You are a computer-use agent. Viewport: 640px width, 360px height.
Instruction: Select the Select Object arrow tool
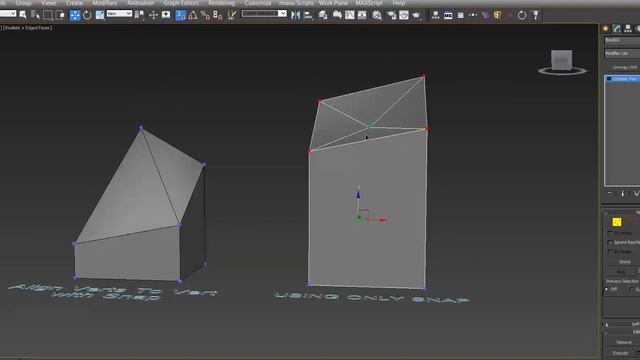coord(23,15)
